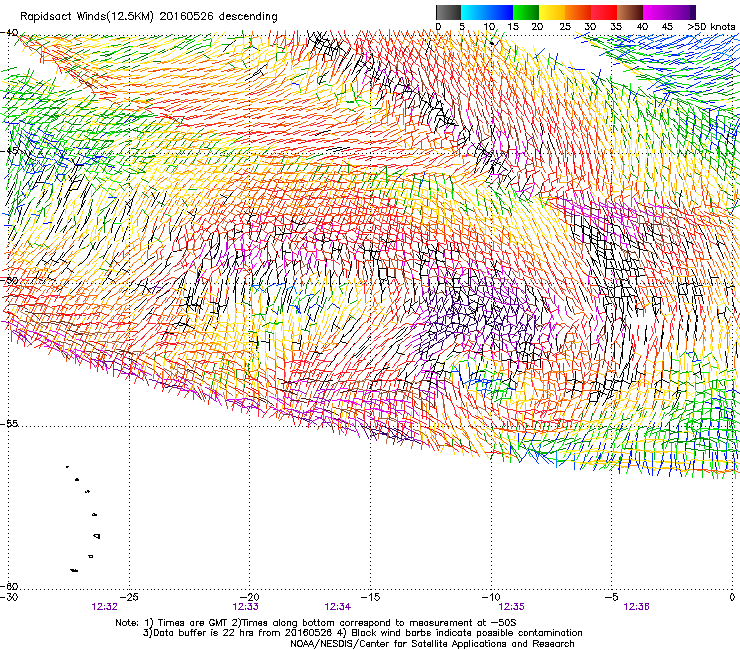The height and width of the screenshot is (650, 740).
Task: Click the 'Note: 1) Times are GMT' line
Action: coord(316,623)
